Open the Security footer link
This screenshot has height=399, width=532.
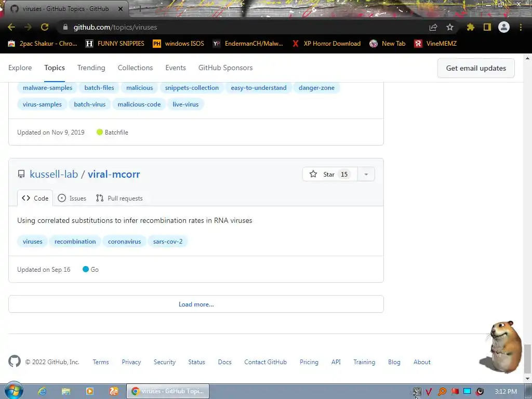(x=165, y=362)
